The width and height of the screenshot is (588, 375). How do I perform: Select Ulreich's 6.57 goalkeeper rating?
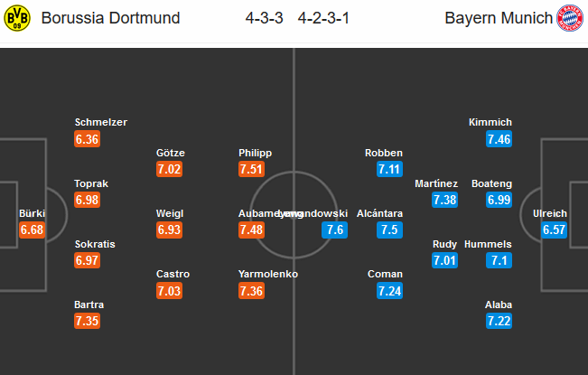(x=554, y=230)
